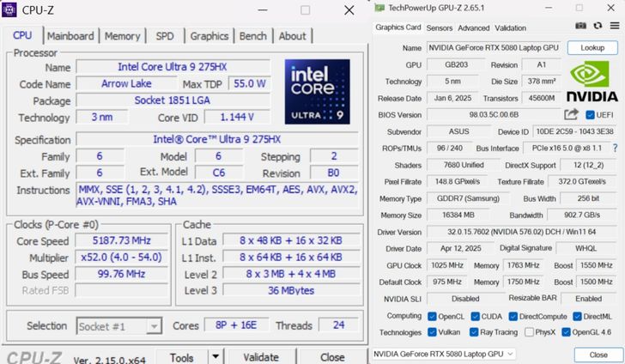Screen dimensions: 625x364
Task: Click the Release Date Jan 6, 2025 value
Action: tap(452, 98)
